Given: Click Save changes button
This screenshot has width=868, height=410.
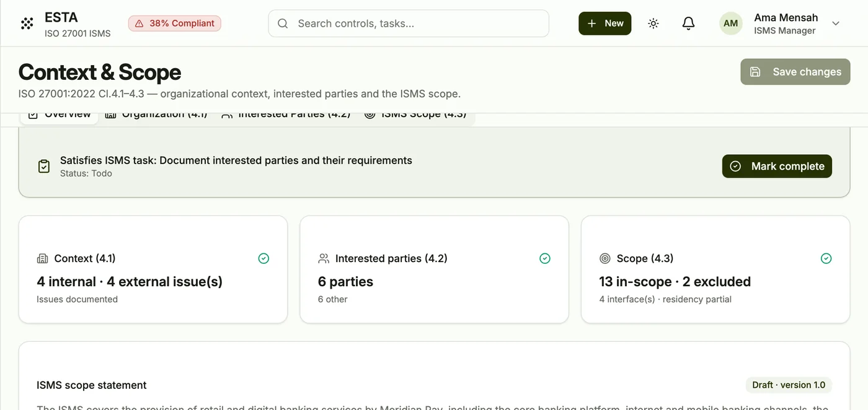Looking at the screenshot, I should tap(795, 72).
